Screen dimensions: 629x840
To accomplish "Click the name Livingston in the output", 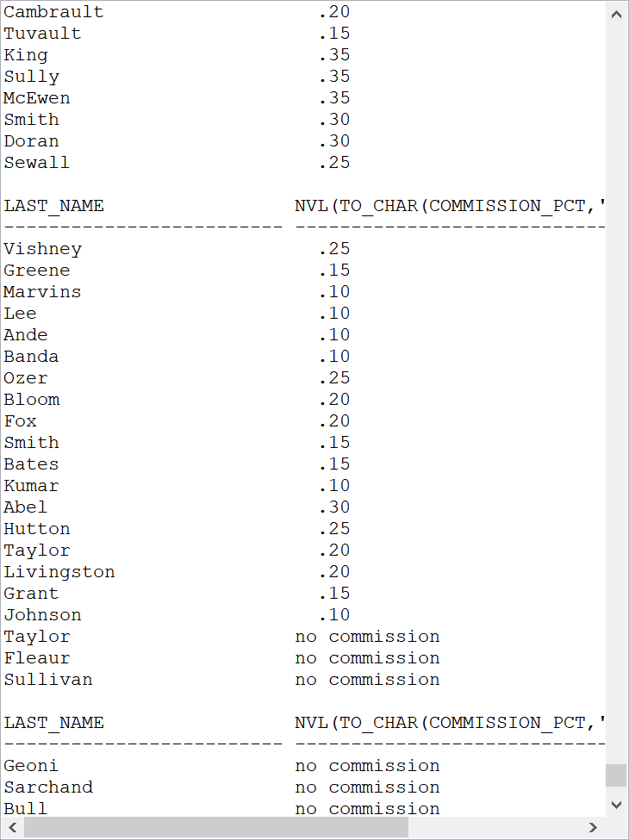I will click(x=59, y=572).
